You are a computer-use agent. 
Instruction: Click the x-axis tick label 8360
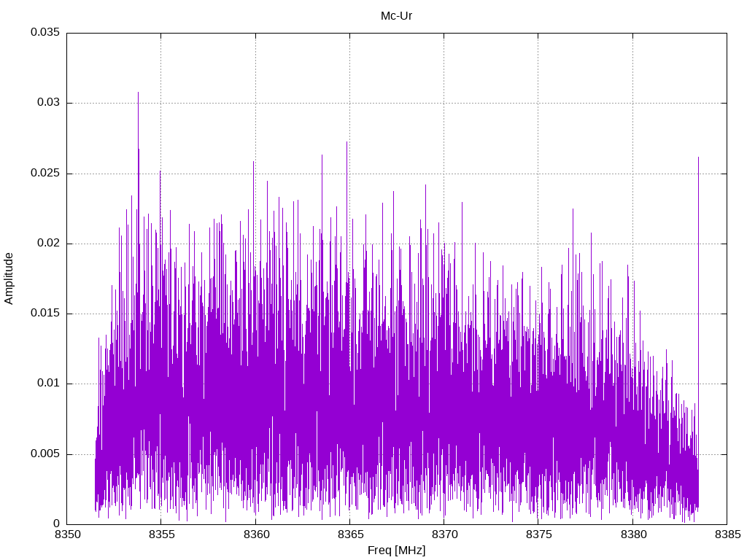click(x=256, y=534)
